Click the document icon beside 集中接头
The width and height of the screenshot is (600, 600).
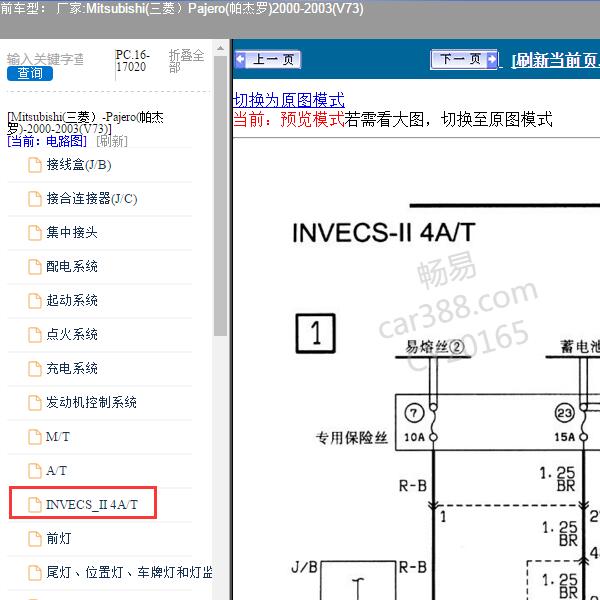(35, 233)
